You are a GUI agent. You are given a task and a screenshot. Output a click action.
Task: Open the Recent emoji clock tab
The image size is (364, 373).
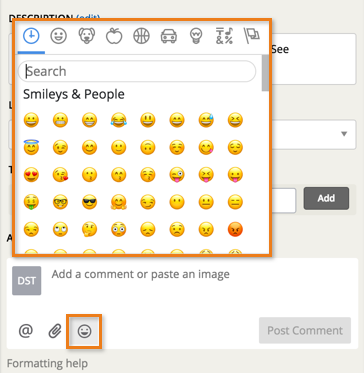(31, 35)
